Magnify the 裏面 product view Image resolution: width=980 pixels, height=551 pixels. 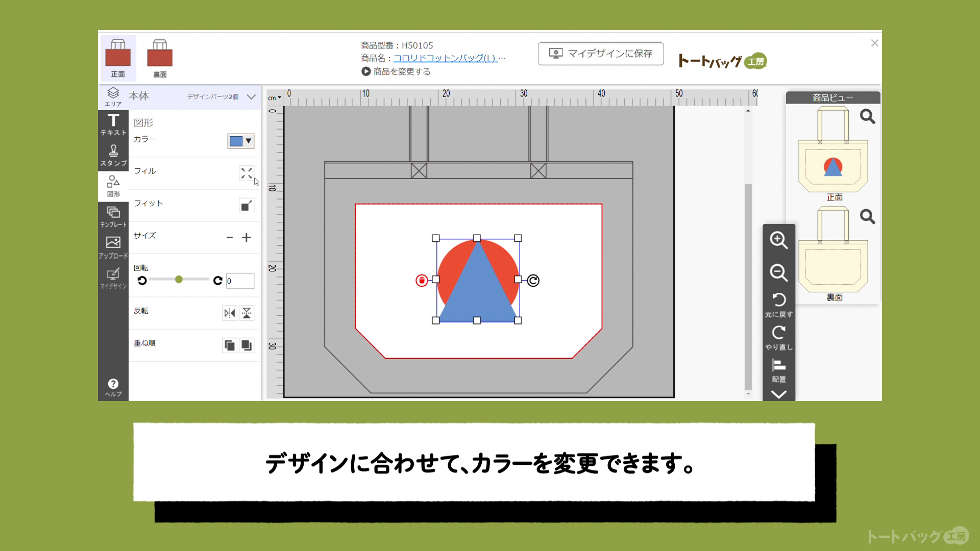pyautogui.click(x=867, y=217)
